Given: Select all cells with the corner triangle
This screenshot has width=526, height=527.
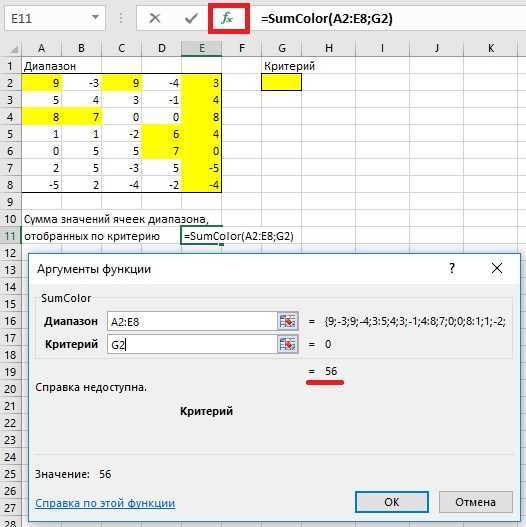Looking at the screenshot, I should [13, 49].
